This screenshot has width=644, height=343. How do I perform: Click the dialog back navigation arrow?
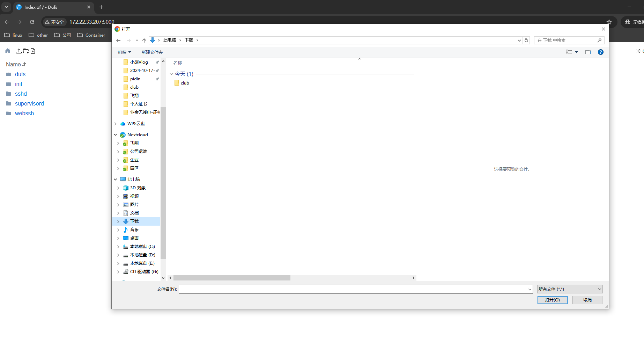click(118, 41)
